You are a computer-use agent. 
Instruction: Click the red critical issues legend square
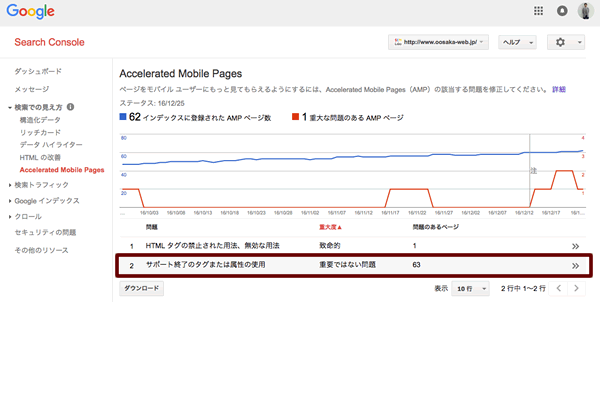[295, 116]
